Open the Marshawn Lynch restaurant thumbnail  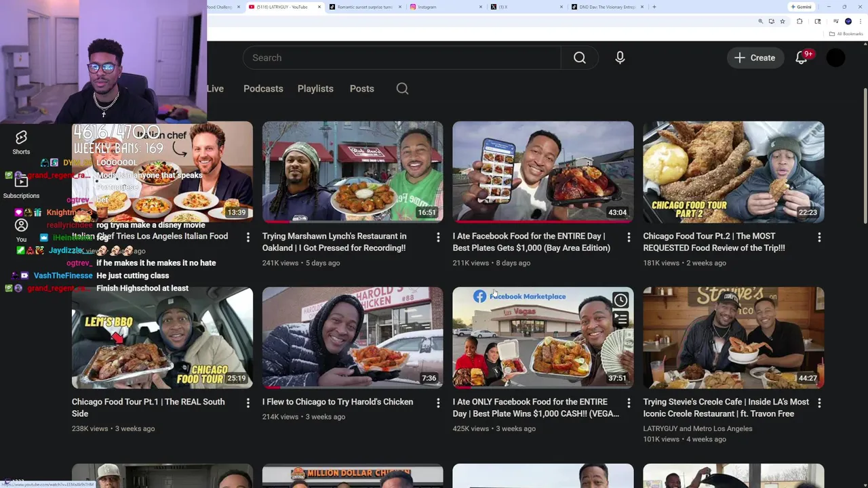(x=353, y=172)
